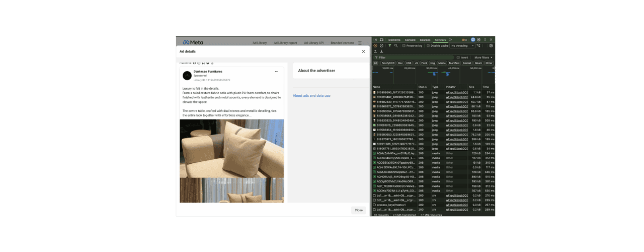Open the DevTools three-dot customize menu

tap(485, 40)
